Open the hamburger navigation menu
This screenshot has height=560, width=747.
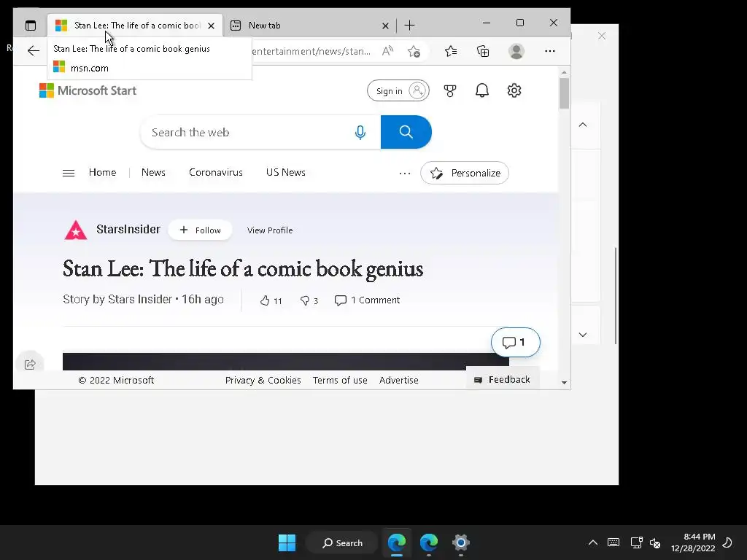pyautogui.click(x=69, y=173)
